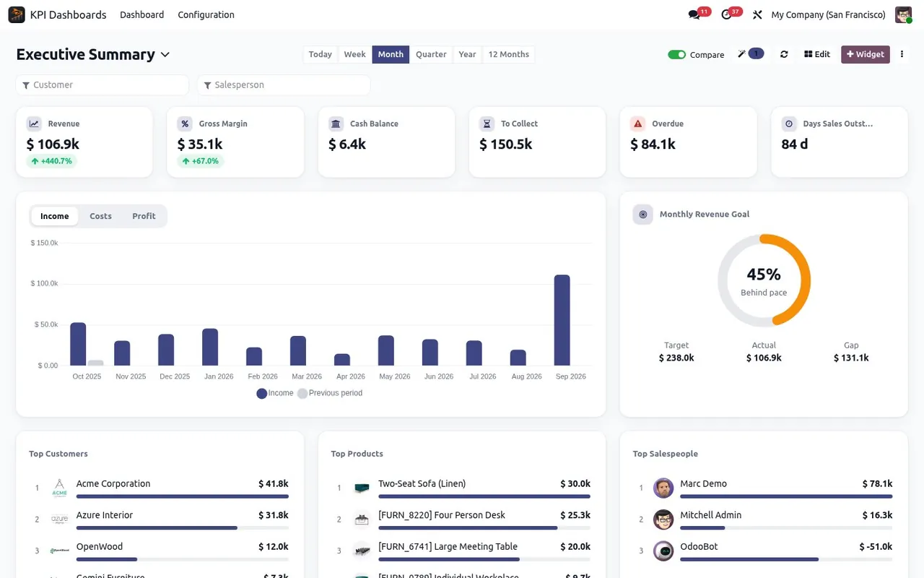Screen dimensions: 924x578
Task: Click the $ 6.4k Cash Balance value
Action: click(x=347, y=144)
